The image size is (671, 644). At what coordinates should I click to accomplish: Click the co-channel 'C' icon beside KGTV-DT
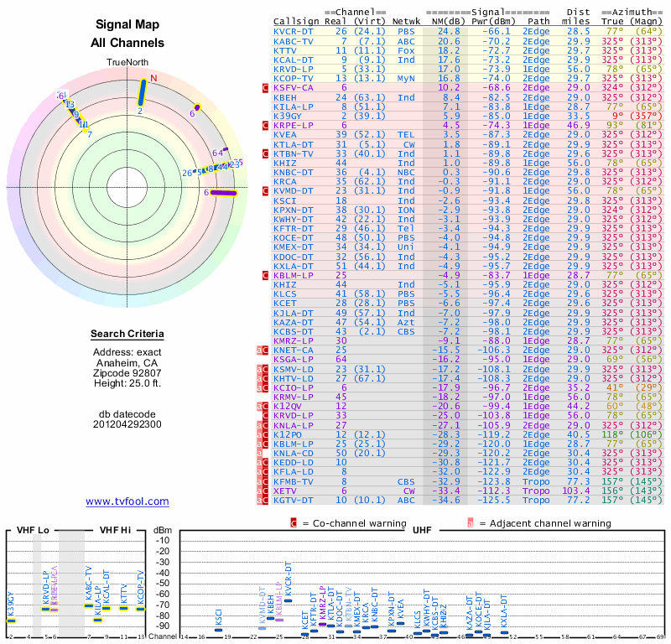pyautogui.click(x=265, y=500)
